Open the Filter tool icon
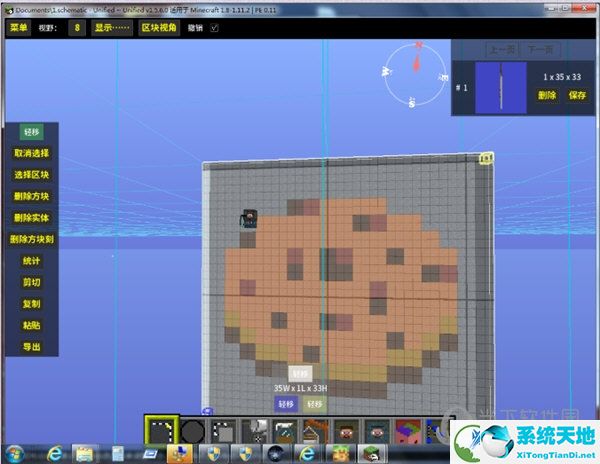This screenshot has width=600, height=464. pos(285,431)
